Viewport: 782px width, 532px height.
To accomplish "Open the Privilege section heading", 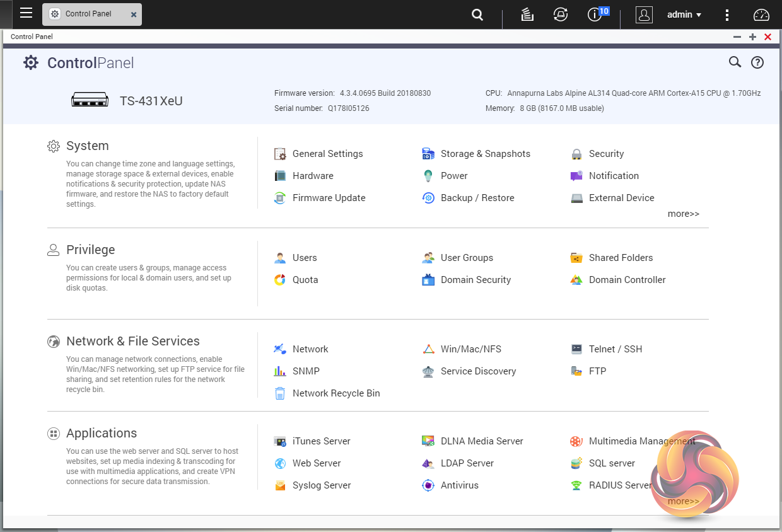I will [x=90, y=250].
